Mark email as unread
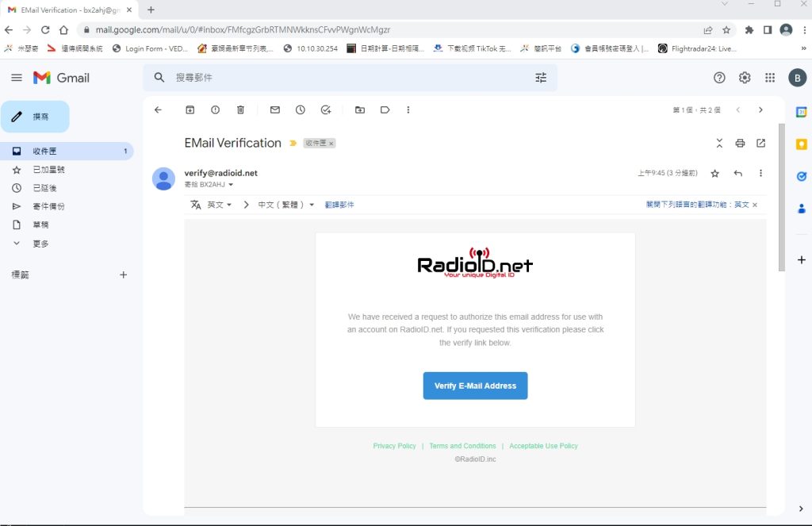This screenshot has height=526, width=812. point(275,109)
